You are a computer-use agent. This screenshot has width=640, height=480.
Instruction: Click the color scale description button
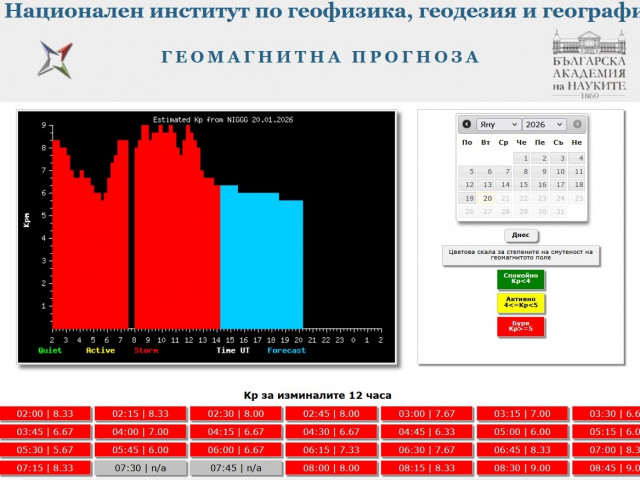pos(520,254)
